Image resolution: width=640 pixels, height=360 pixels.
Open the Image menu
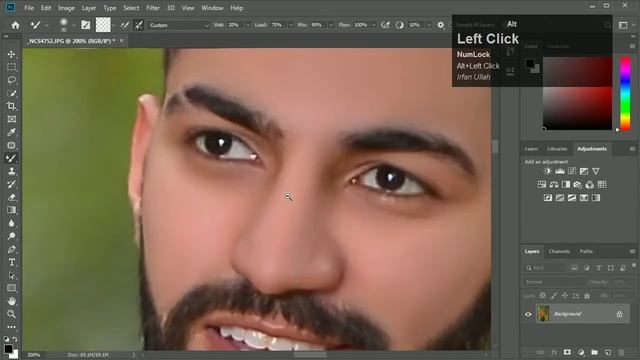pos(66,8)
